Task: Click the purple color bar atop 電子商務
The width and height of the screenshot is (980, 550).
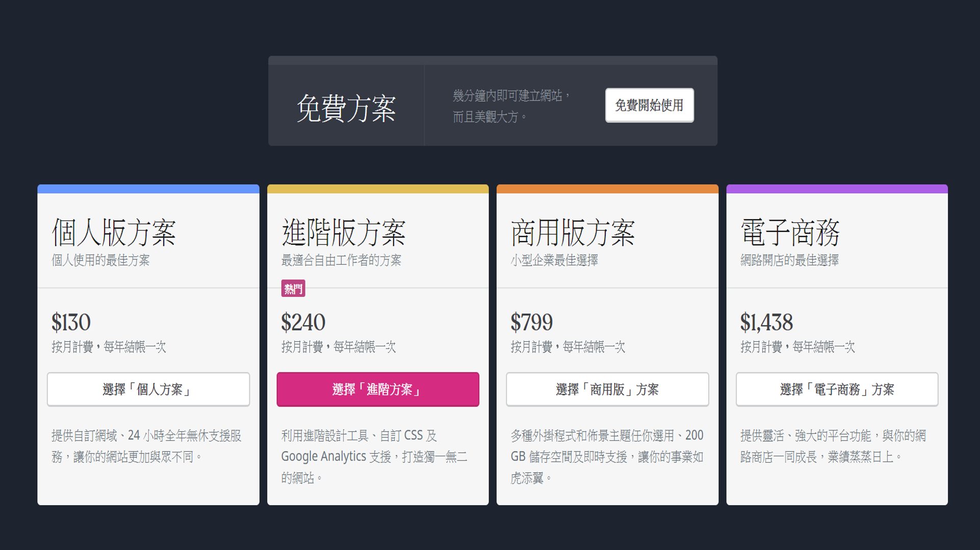Action: (836, 189)
